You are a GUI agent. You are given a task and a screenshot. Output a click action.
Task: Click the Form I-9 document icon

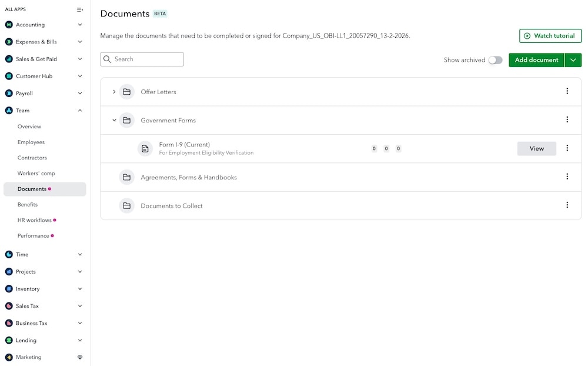pos(145,148)
